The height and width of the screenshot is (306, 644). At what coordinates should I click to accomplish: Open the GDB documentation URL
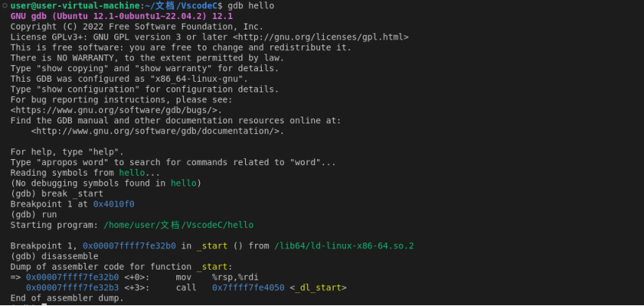point(157,131)
